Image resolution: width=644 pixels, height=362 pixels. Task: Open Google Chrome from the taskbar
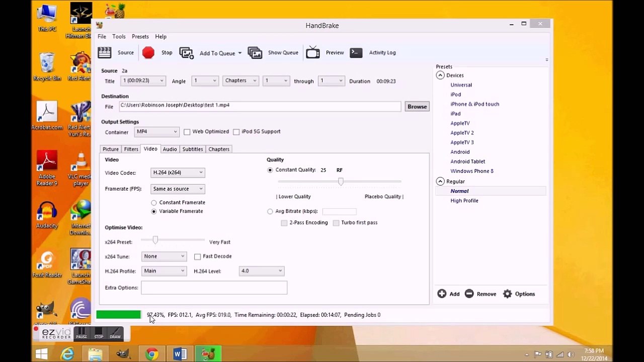[151, 354]
